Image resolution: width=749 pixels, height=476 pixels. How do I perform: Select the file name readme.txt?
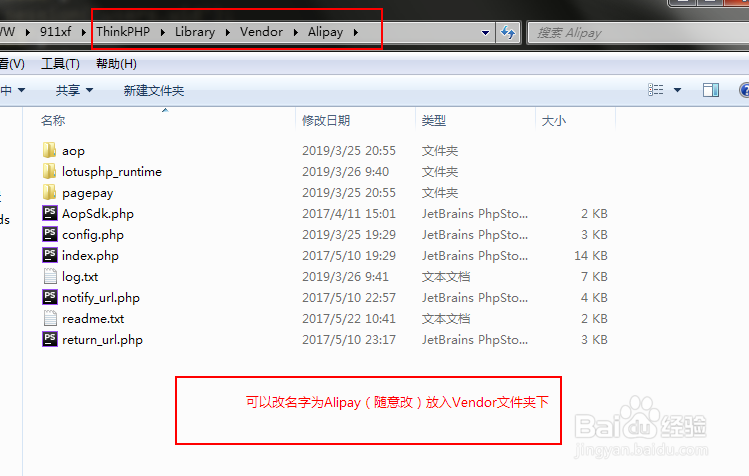tap(93, 319)
